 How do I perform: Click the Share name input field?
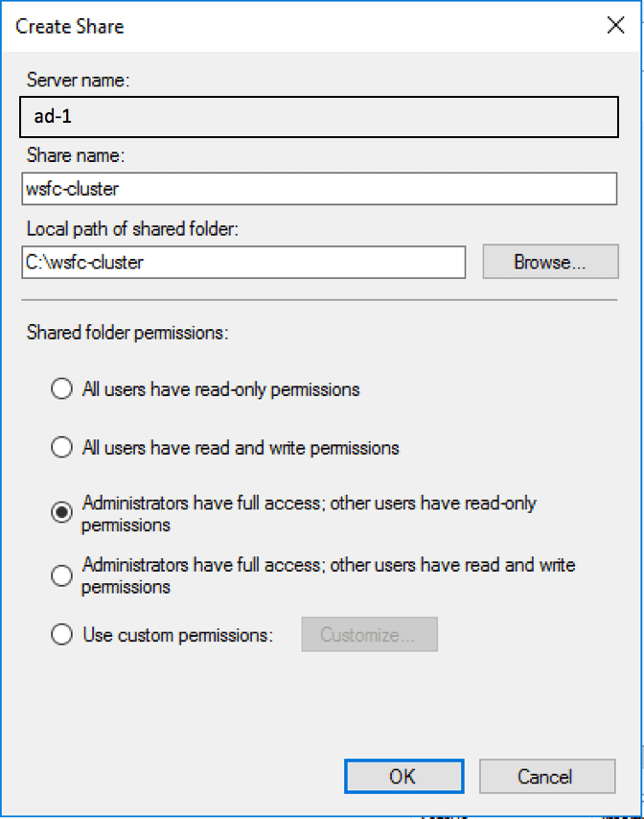click(318, 189)
